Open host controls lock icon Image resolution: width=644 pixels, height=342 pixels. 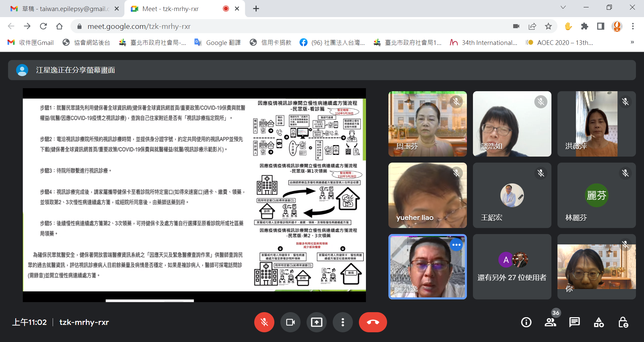[623, 322]
